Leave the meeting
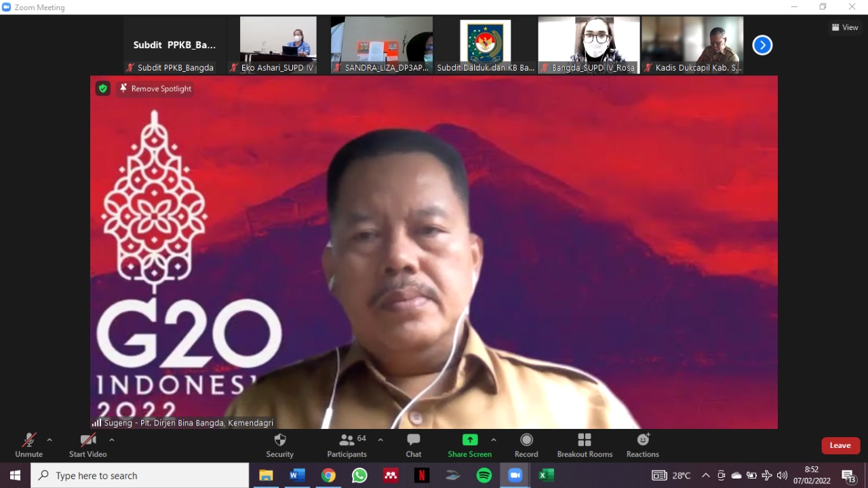Viewport: 868px width, 488px height. pos(840,445)
